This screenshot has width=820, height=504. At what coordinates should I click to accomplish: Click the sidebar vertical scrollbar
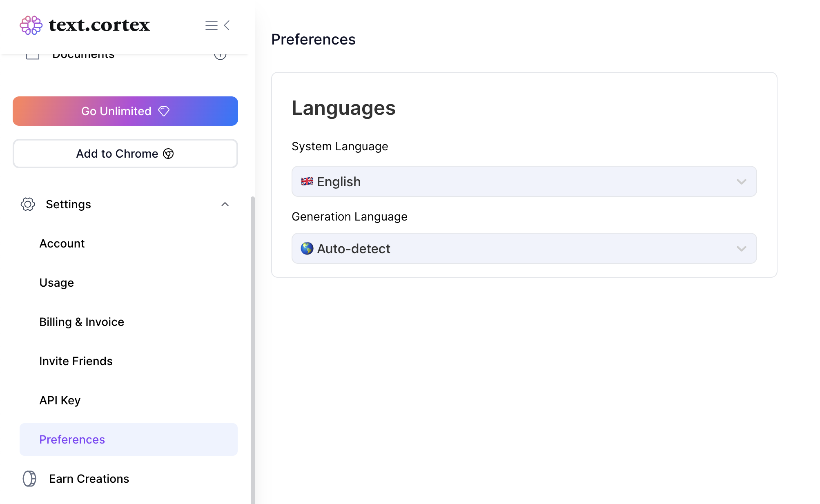point(253,350)
